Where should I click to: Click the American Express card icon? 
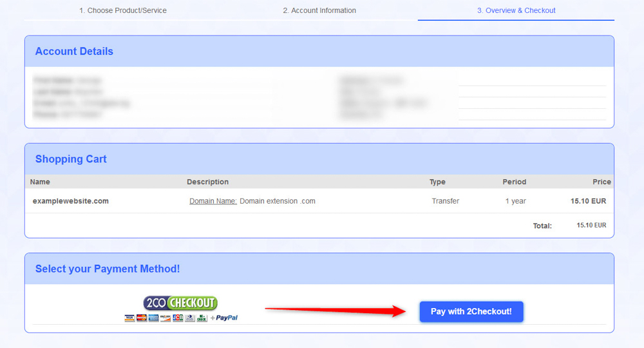(x=154, y=318)
